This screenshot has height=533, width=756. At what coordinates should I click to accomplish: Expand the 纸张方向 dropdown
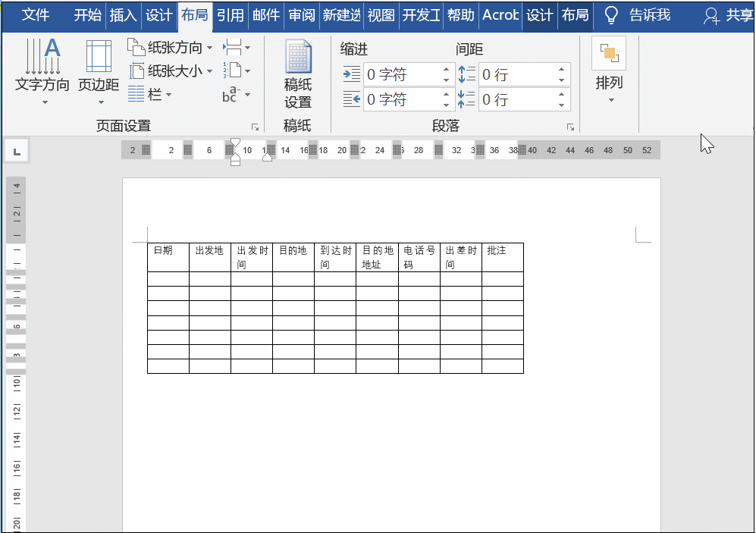[x=210, y=47]
